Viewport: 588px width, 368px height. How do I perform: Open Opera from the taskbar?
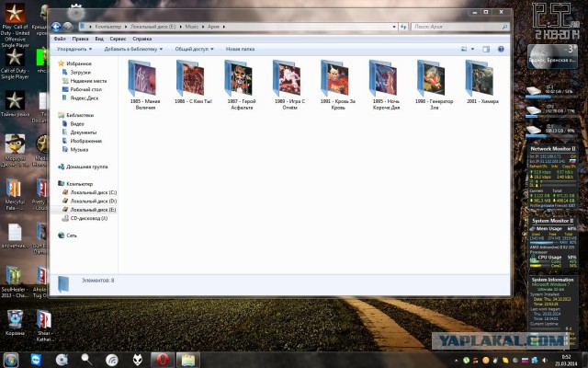[x=162, y=360]
